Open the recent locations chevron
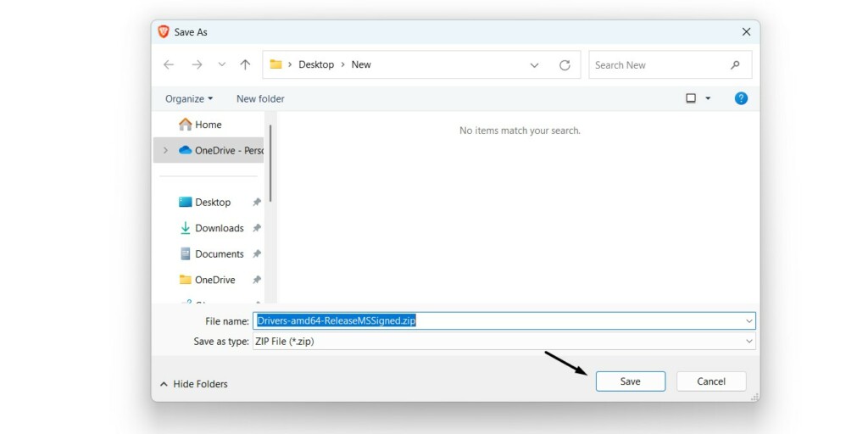Screen dimensions: 868x434 coord(222,64)
